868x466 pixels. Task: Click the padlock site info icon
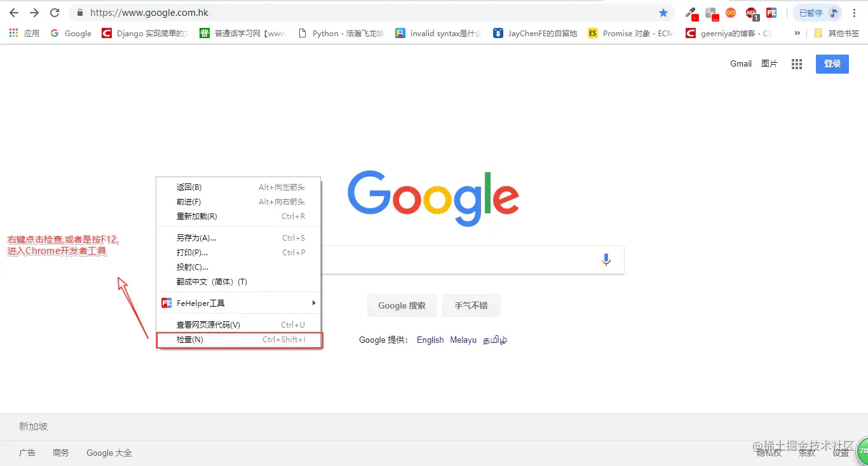pos(79,13)
